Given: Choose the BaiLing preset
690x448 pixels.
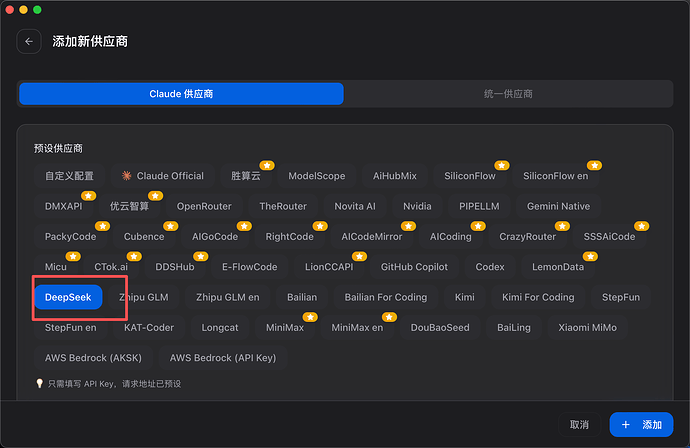Looking at the screenshot, I should pos(514,328).
